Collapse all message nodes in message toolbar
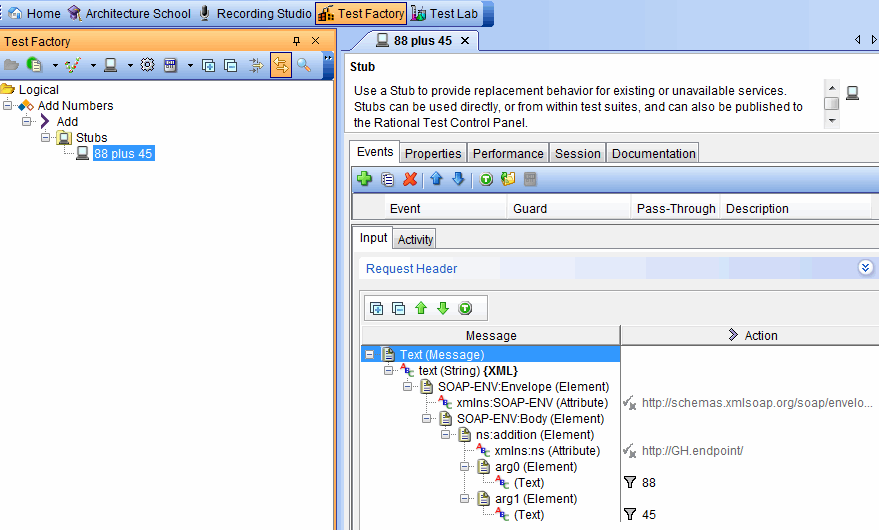Image resolution: width=879 pixels, height=530 pixels. 399,308
